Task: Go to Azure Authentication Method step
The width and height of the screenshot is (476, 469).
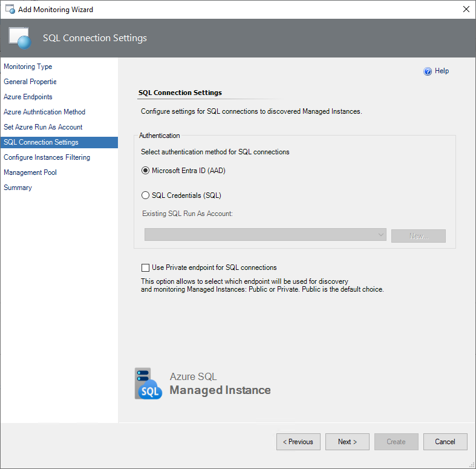Action: 44,112
